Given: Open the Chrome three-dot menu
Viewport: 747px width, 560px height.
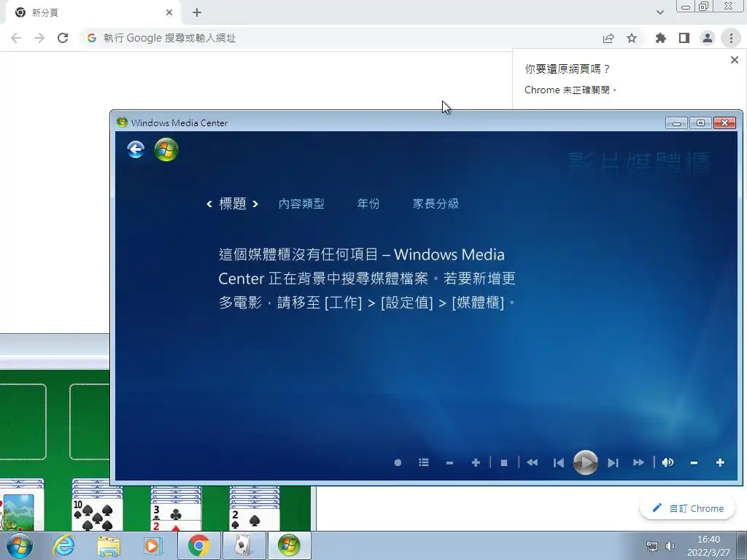Looking at the screenshot, I should 731,38.
